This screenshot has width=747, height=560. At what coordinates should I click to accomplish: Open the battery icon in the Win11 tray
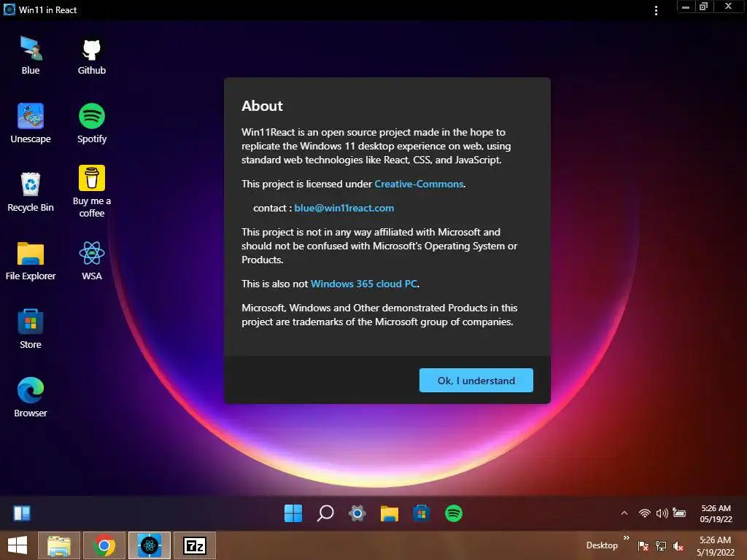tap(679, 513)
